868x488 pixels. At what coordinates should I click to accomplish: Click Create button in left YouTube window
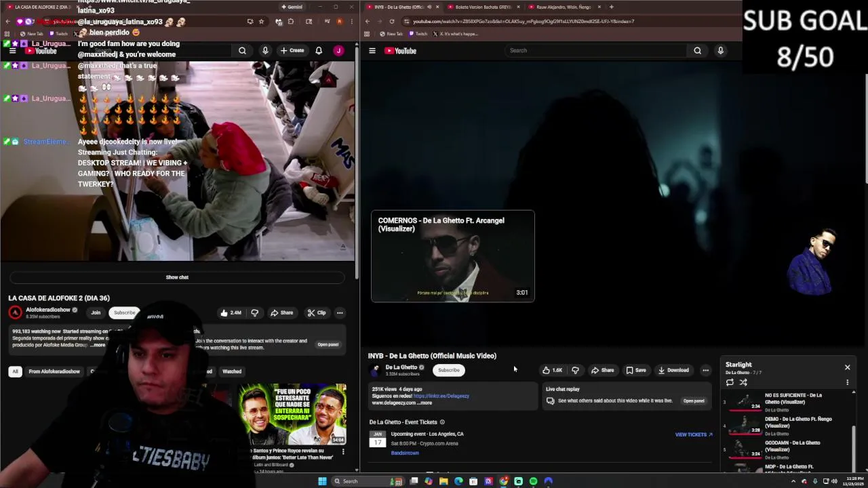click(x=292, y=50)
